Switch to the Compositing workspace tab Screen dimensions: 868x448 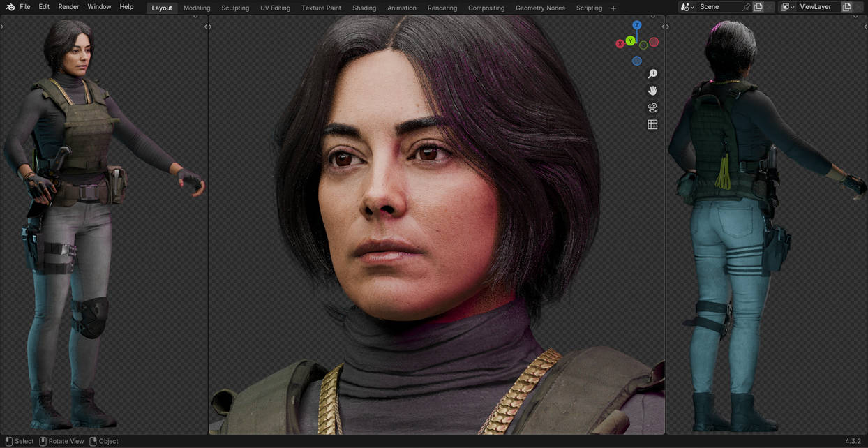click(486, 8)
